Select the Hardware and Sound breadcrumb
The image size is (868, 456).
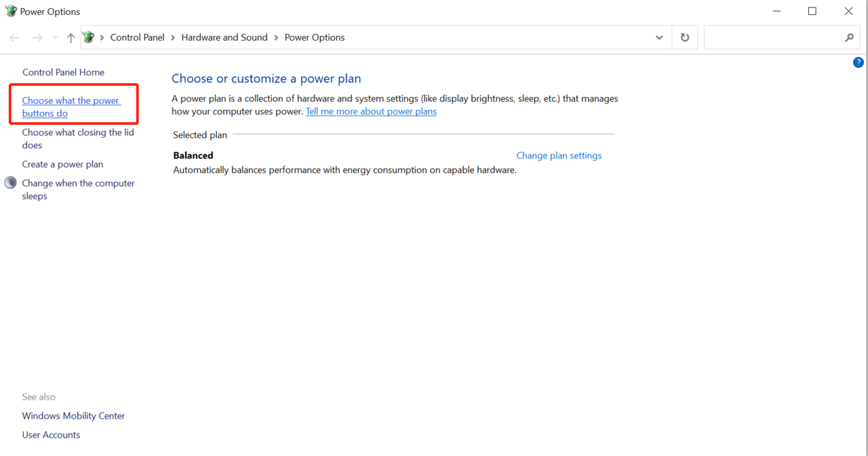click(224, 37)
